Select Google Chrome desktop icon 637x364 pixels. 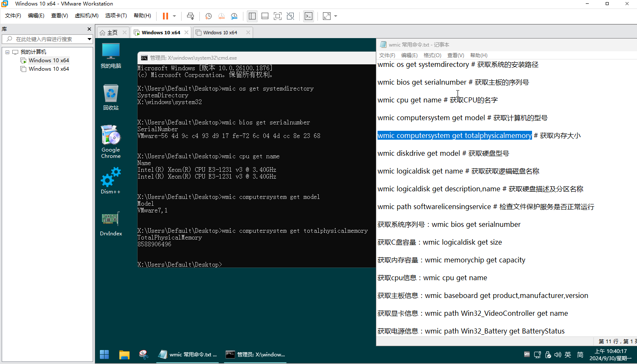point(110,142)
